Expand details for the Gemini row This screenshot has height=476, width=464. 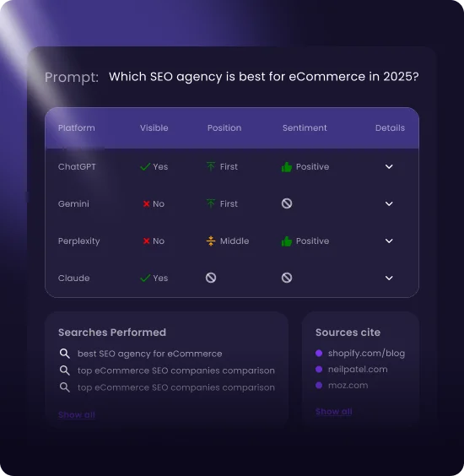(389, 203)
